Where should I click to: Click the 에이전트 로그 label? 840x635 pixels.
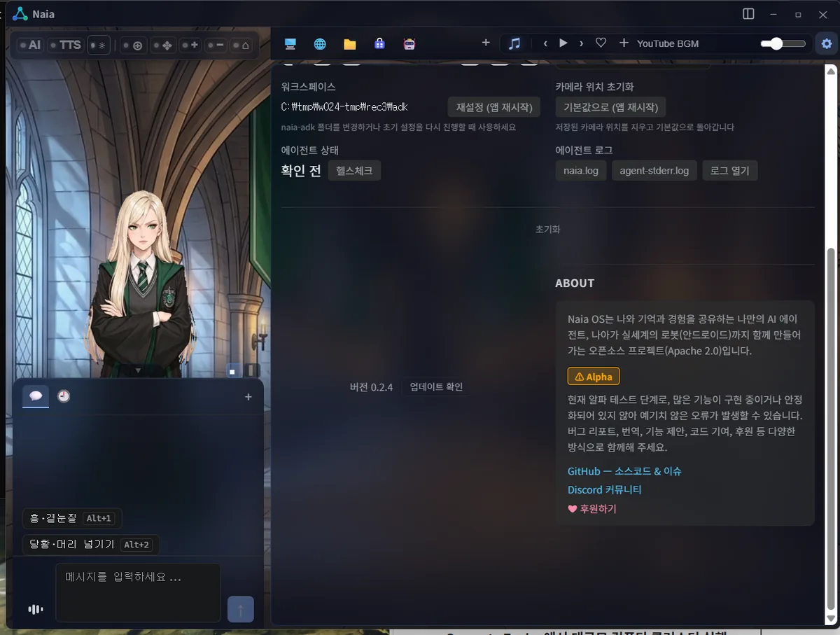(x=584, y=151)
